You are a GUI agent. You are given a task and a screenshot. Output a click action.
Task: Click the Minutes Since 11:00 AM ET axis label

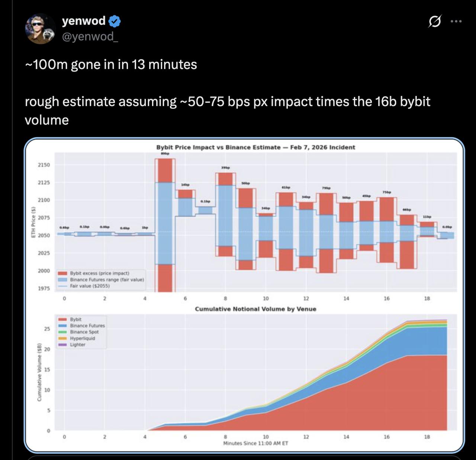[x=255, y=443]
